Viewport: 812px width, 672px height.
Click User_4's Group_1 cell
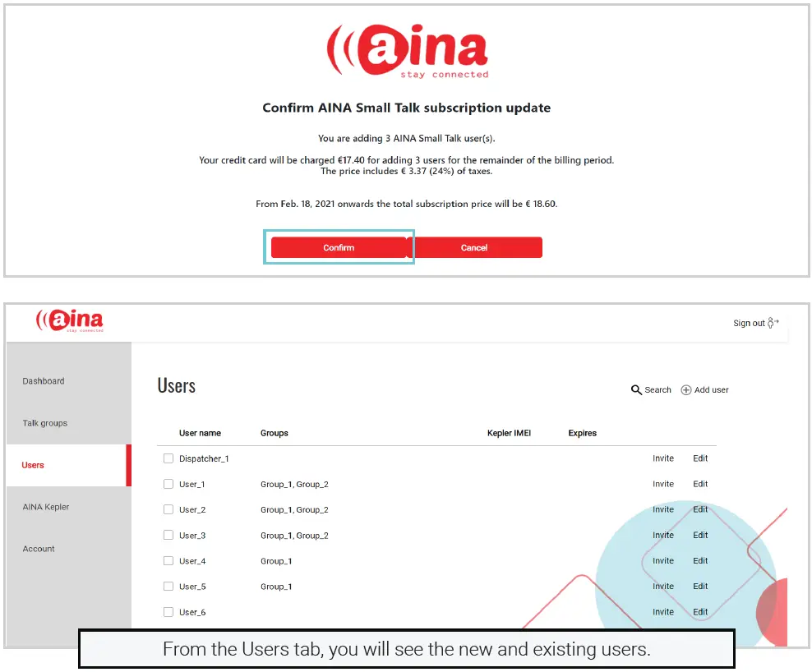[x=276, y=561]
